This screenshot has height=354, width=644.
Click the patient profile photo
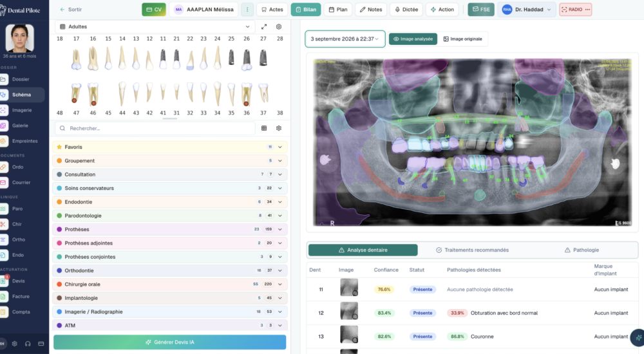[x=19, y=38]
